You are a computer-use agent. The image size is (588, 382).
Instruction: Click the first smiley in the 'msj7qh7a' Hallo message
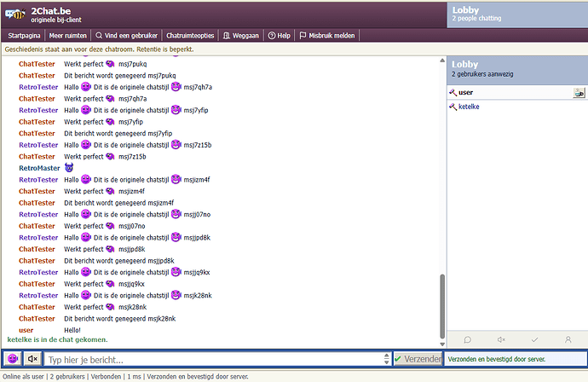coord(86,87)
